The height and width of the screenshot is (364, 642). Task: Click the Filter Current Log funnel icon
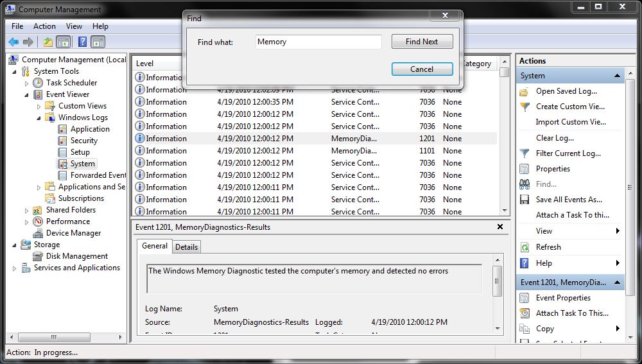tap(525, 153)
